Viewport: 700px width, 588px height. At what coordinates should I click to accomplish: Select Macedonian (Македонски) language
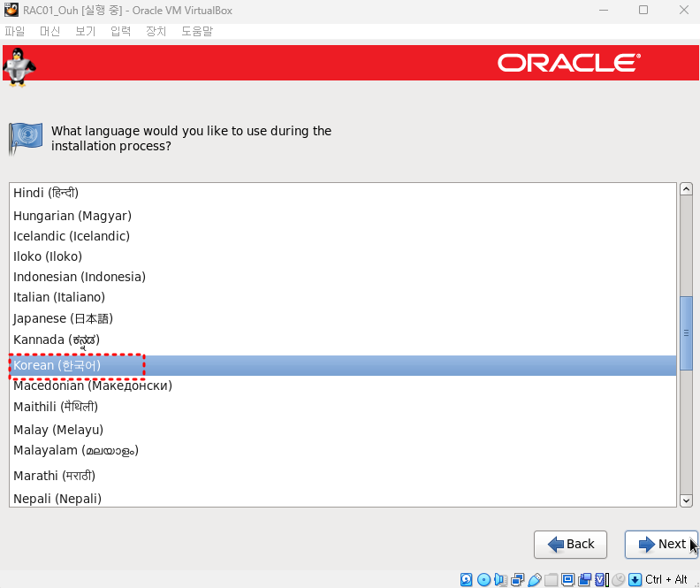pyautogui.click(x=343, y=386)
